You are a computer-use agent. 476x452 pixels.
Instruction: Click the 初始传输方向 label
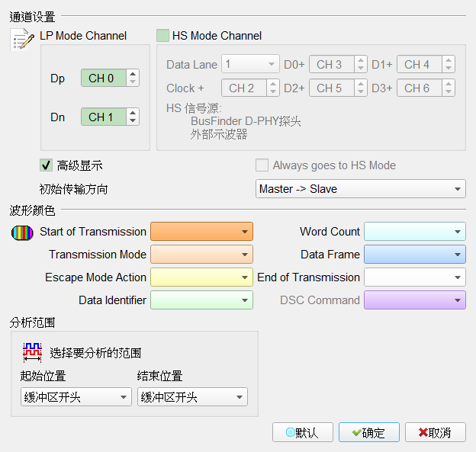[x=73, y=189]
